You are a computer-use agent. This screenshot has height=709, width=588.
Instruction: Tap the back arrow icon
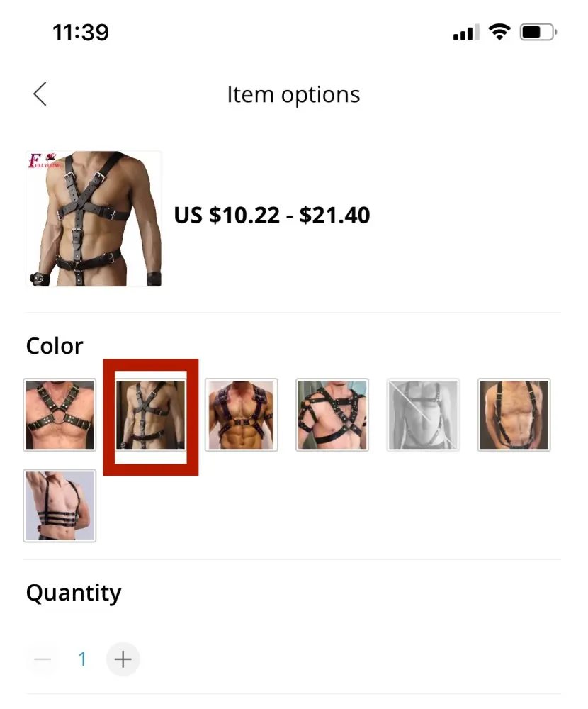click(40, 94)
